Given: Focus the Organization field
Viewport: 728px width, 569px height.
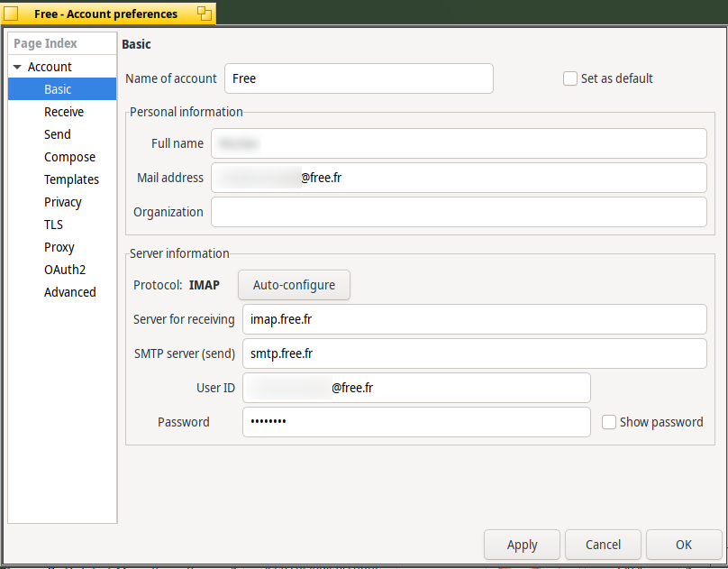Looking at the screenshot, I should 459,212.
